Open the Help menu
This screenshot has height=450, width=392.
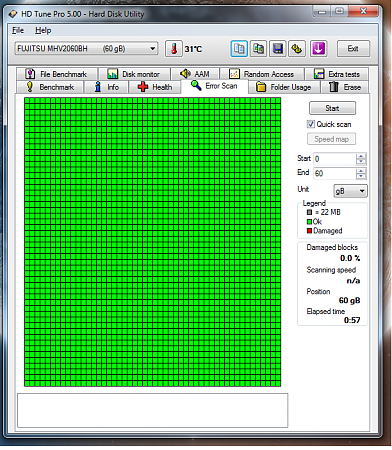coord(43,30)
